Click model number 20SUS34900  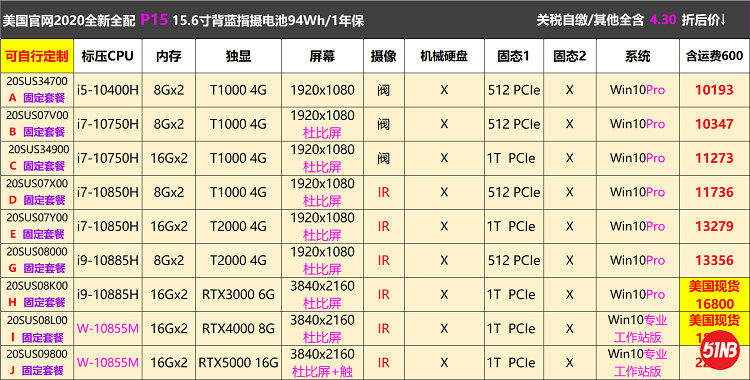[39, 149]
